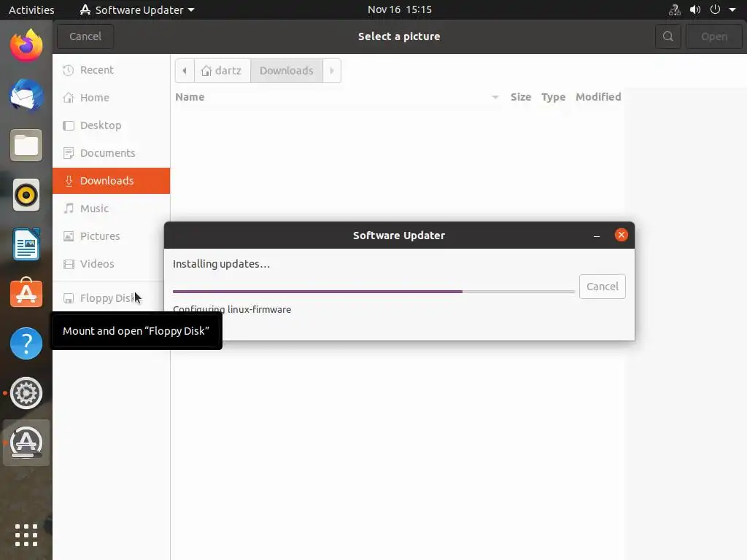Image resolution: width=747 pixels, height=560 pixels.
Task: Open Music folder in the sidebar
Action: [x=111, y=208]
